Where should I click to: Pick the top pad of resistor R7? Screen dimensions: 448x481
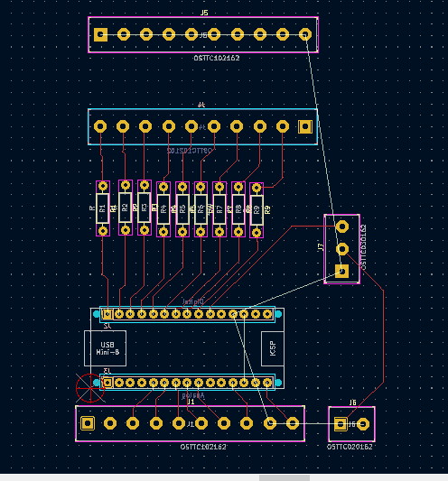(x=219, y=187)
